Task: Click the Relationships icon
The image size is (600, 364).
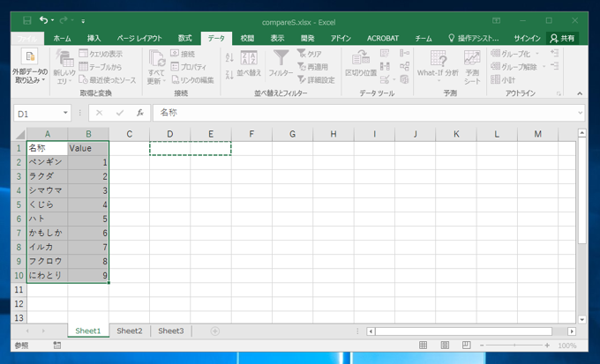Action: (x=404, y=66)
